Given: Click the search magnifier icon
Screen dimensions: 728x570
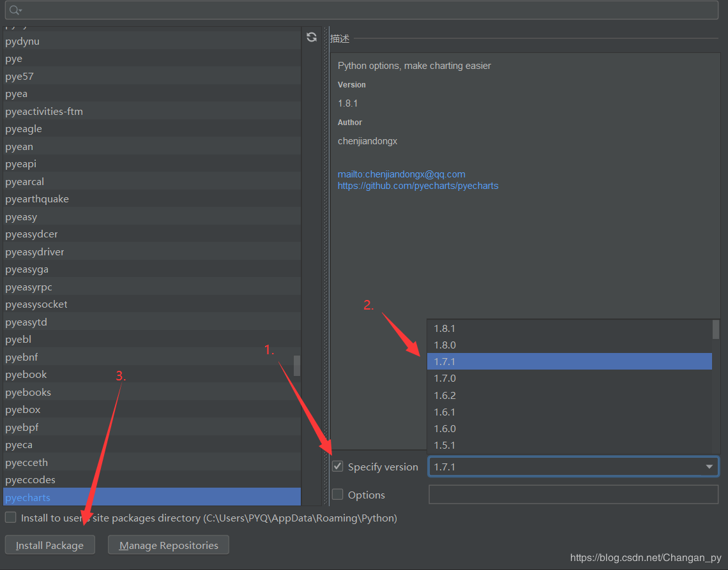Looking at the screenshot, I should [14, 10].
